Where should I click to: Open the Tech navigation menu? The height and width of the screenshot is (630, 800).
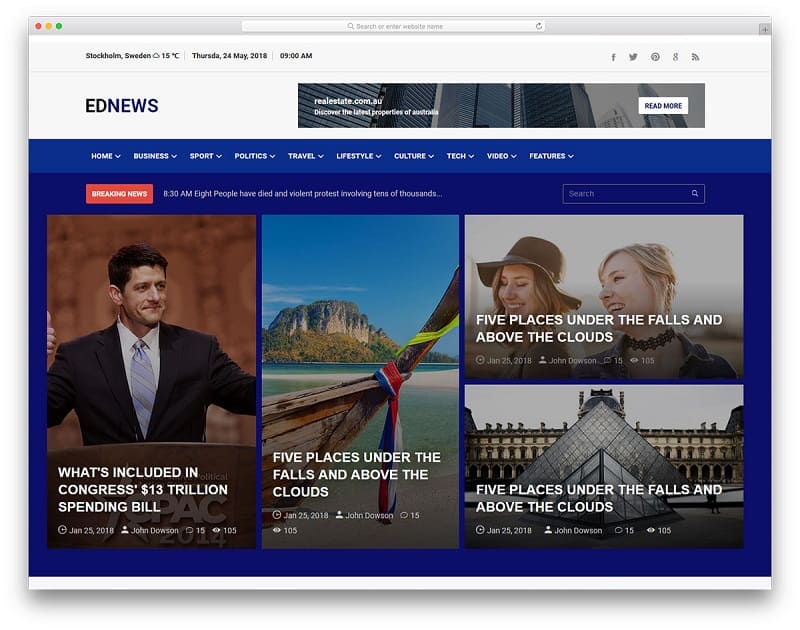(460, 156)
